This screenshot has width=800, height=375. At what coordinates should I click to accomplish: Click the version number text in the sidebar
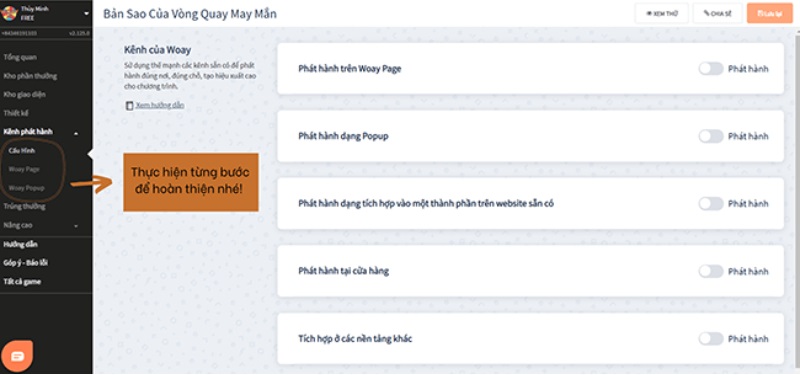pos(79,33)
